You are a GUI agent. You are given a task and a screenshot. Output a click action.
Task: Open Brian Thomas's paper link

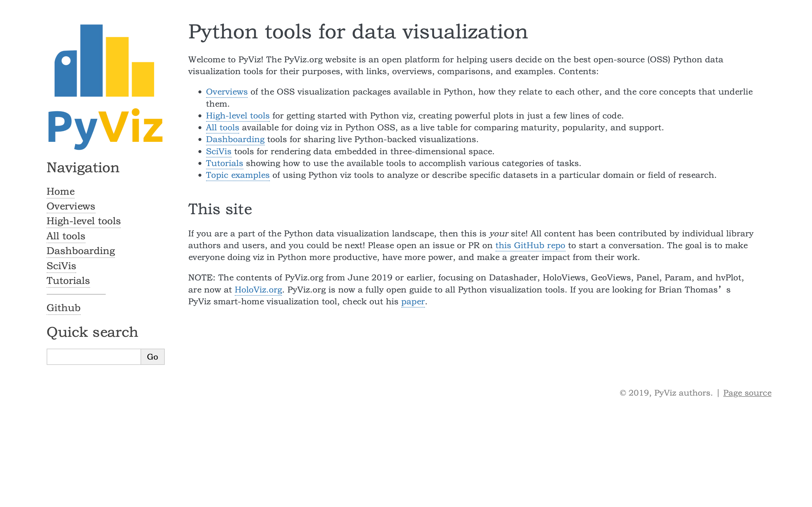coord(413,302)
